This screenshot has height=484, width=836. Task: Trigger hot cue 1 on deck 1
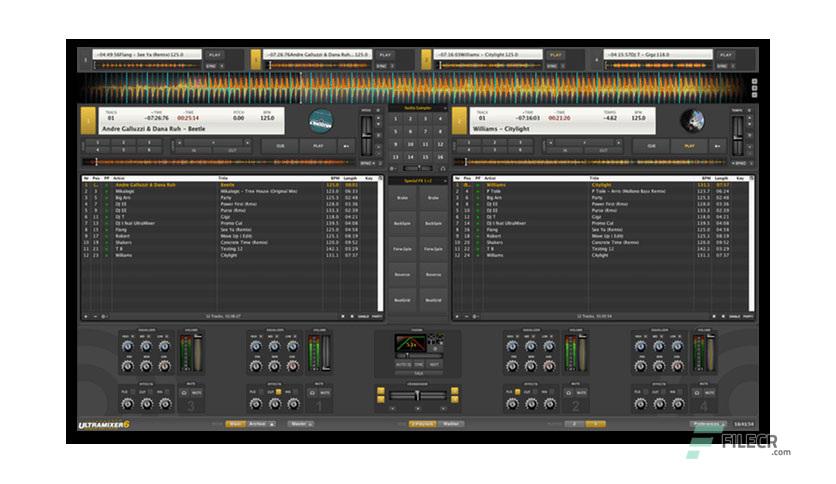98,143
